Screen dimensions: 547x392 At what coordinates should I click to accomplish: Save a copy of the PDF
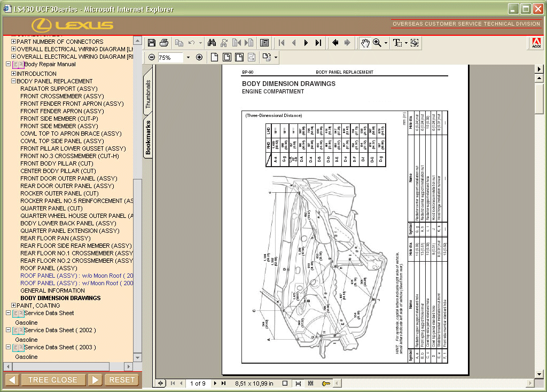(x=151, y=43)
